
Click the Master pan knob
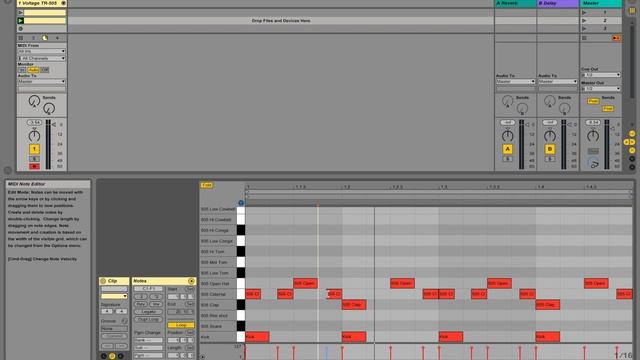593,136
